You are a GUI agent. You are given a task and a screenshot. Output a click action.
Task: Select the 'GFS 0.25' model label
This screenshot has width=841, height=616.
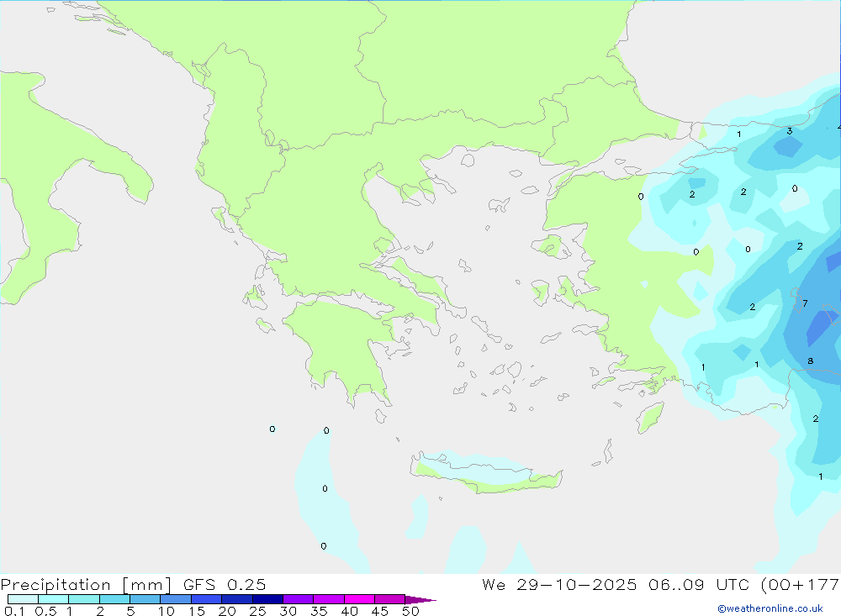[x=225, y=584]
